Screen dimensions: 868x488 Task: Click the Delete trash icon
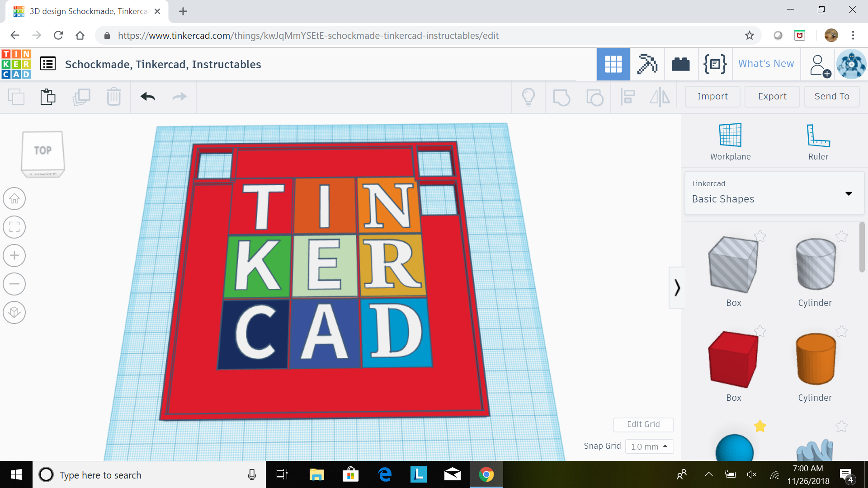coord(114,97)
